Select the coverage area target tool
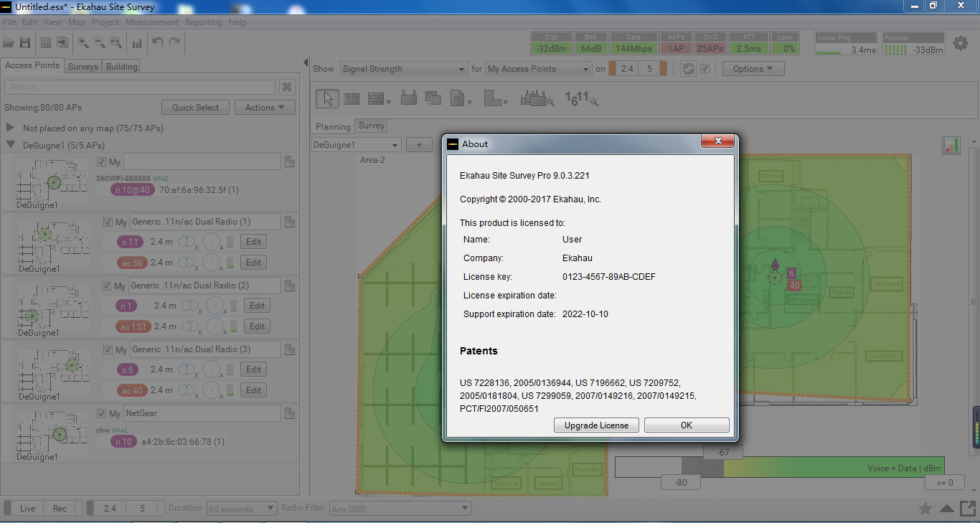This screenshot has height=523, width=980. [x=433, y=98]
